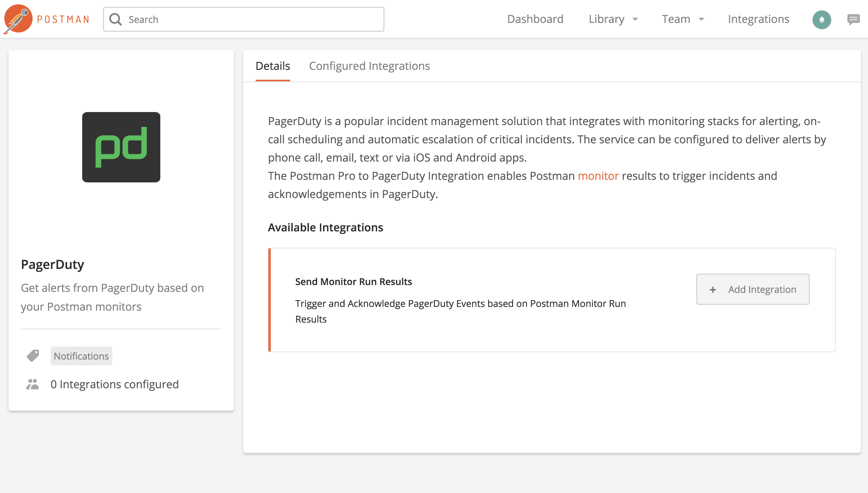868x493 pixels.
Task: Go to the Dashboard page
Action: click(x=535, y=19)
